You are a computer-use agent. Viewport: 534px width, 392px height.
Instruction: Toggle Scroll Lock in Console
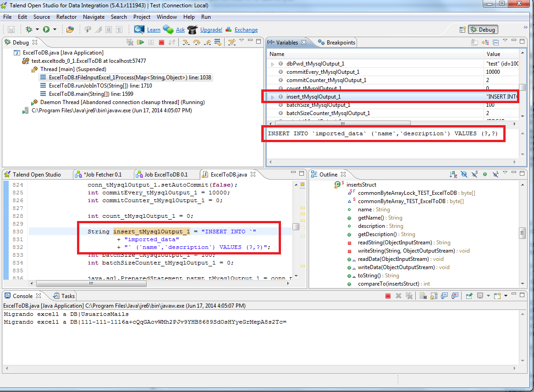tap(434, 296)
